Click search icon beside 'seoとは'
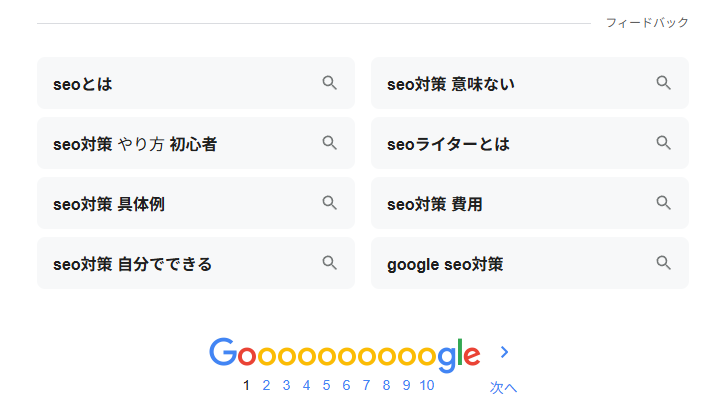 pos(329,83)
